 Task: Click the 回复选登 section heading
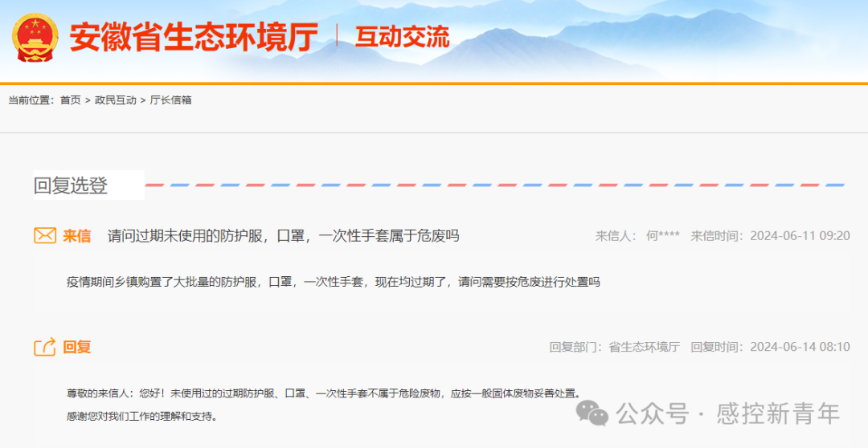[71, 185]
